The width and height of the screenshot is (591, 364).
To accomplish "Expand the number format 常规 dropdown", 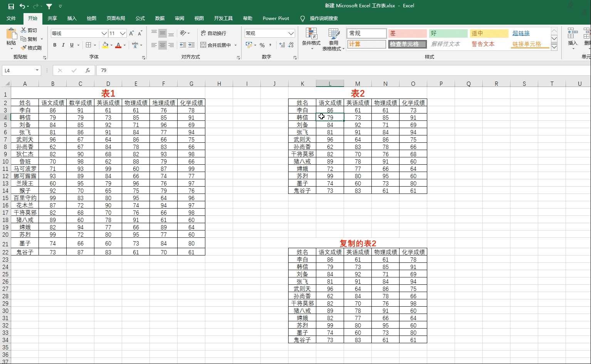I will (291, 33).
